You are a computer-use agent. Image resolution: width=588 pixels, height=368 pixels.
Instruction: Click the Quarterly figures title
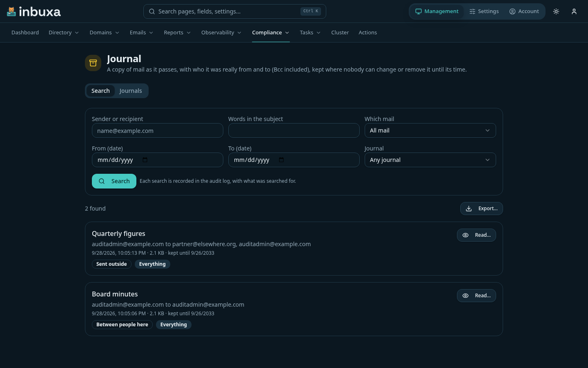coord(118,233)
